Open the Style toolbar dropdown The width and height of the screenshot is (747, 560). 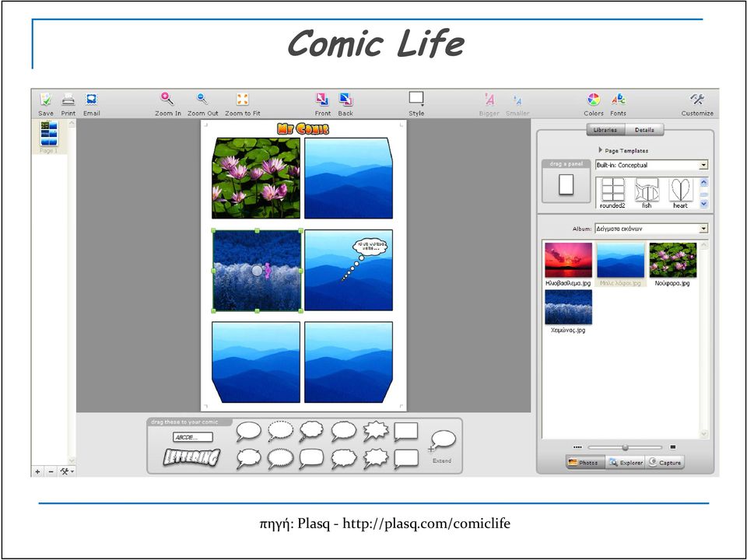(416, 99)
